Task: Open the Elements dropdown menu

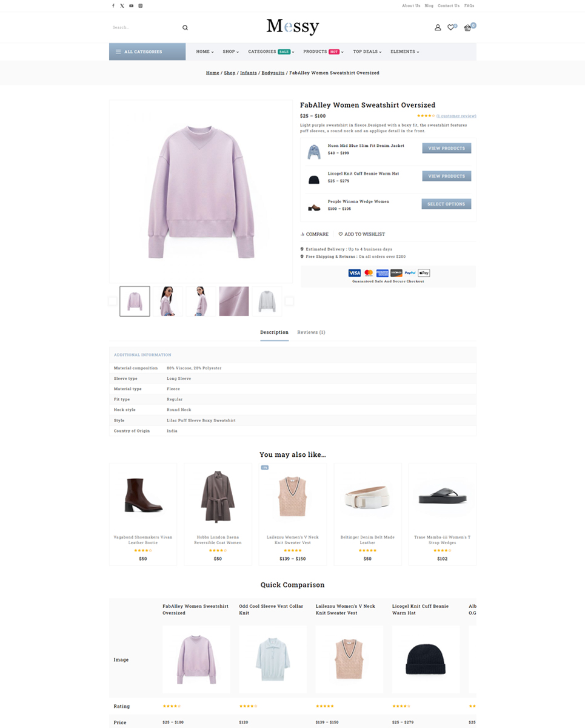Action: coord(405,52)
